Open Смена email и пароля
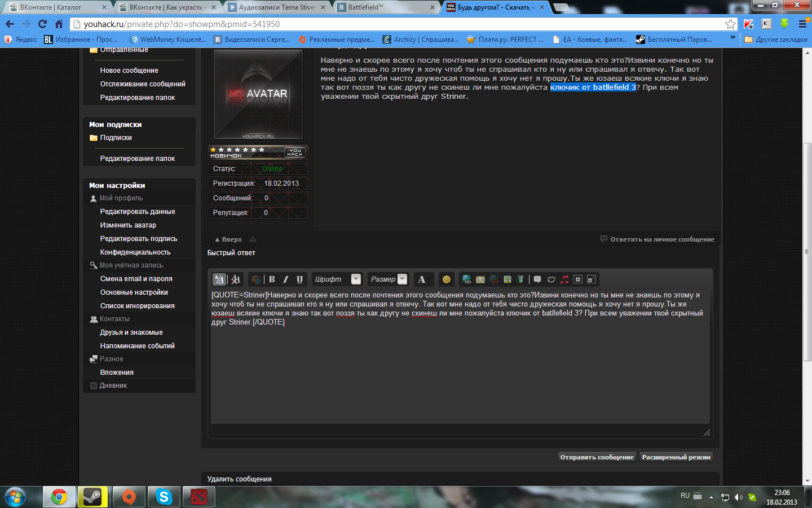This screenshot has width=812, height=508. (x=136, y=279)
